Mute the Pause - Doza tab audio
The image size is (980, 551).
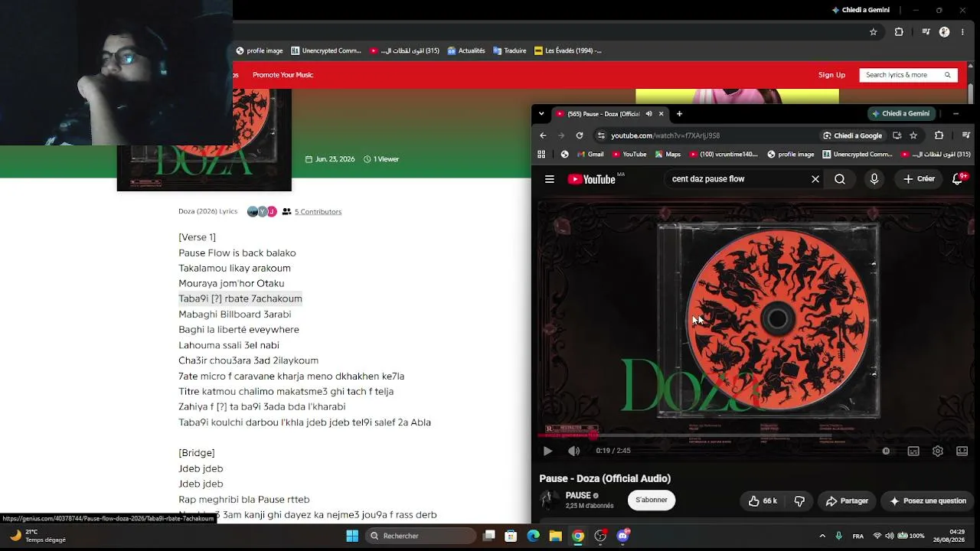coord(648,114)
